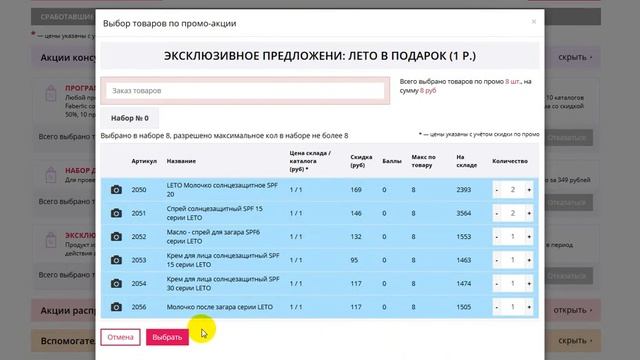Click the Макс по товару column header
This screenshot has height=360, width=640.
(x=423, y=161)
